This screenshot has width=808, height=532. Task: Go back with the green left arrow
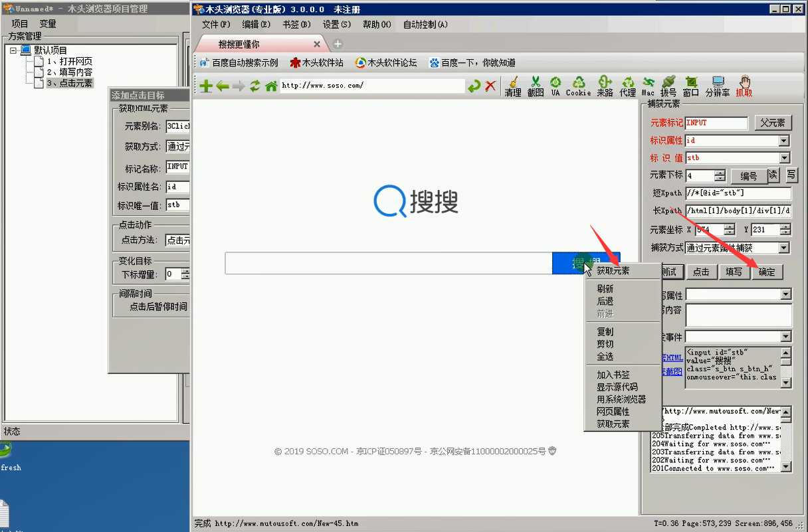[223, 86]
